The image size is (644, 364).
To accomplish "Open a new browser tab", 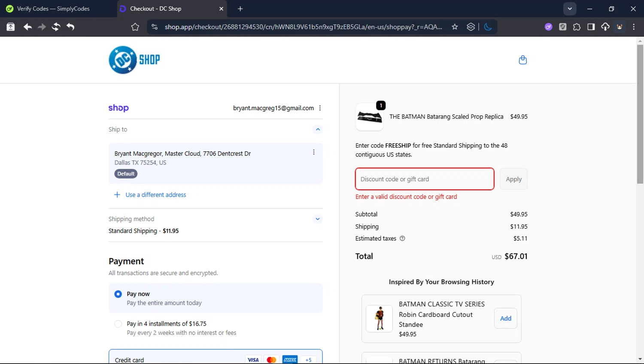I will (240, 9).
